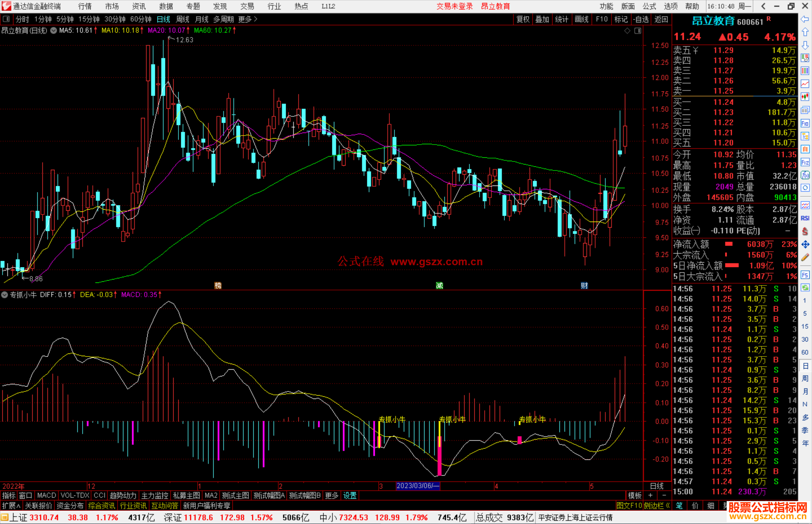The image size is (812, 524).
Task: Select the pencil drawing tool icon
Action: click(805, 258)
